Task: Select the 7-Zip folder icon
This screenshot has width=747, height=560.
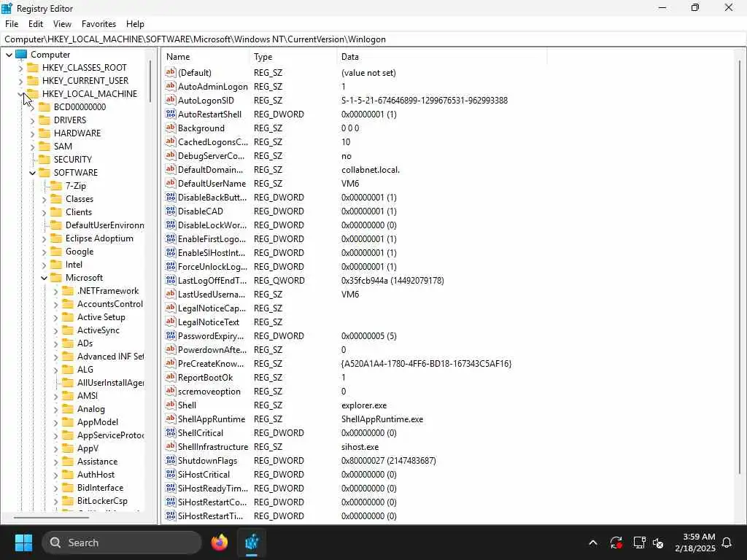Action: pyautogui.click(x=56, y=185)
